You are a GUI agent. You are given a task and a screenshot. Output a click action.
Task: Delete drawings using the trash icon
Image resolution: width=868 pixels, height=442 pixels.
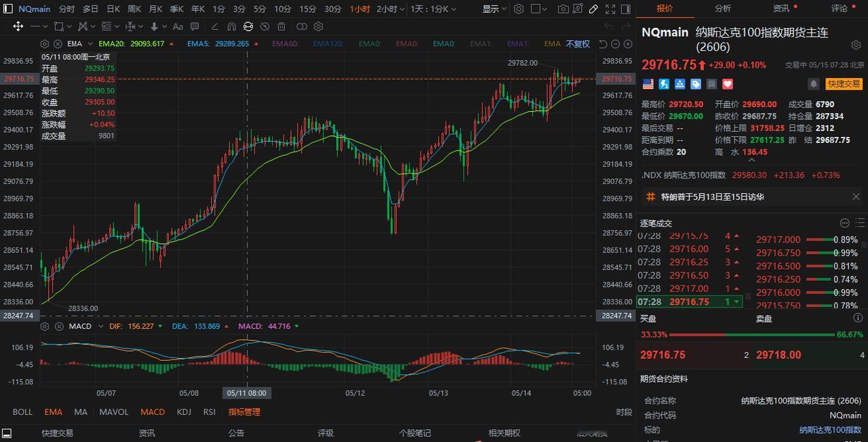point(281,26)
